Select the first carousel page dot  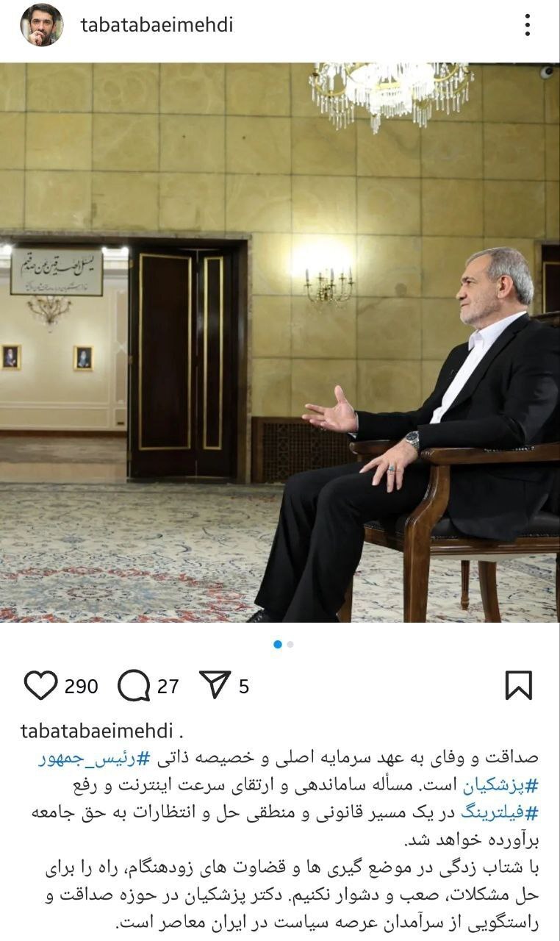coord(278,644)
